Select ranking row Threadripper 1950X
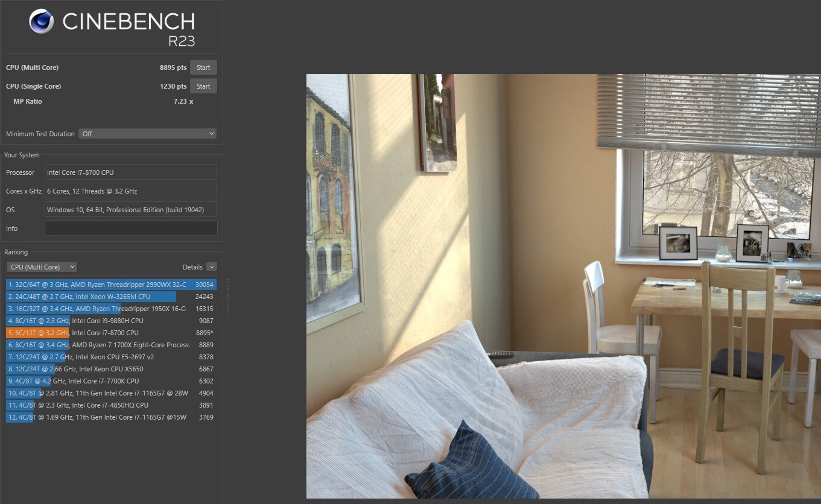821x504 pixels. click(x=111, y=309)
